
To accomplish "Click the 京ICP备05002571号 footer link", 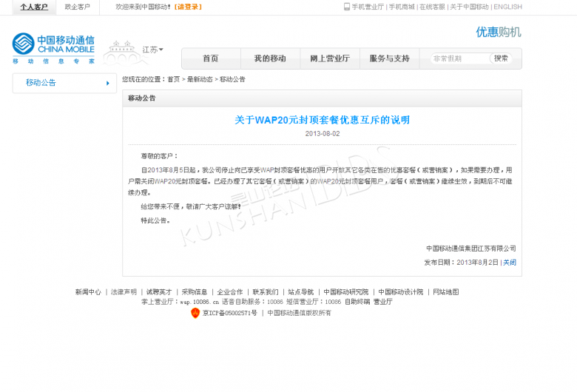I will pos(229,313).
